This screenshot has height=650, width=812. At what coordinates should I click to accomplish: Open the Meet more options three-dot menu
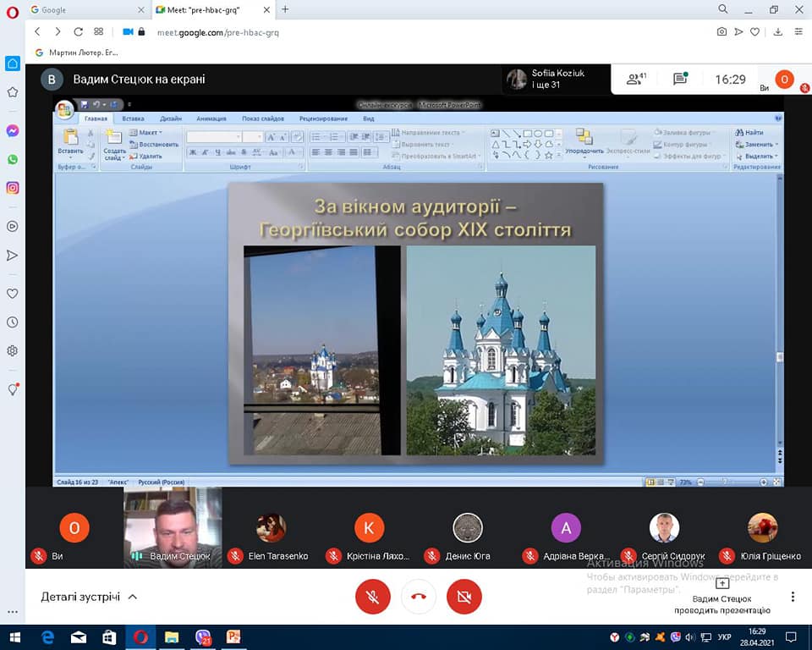793,597
